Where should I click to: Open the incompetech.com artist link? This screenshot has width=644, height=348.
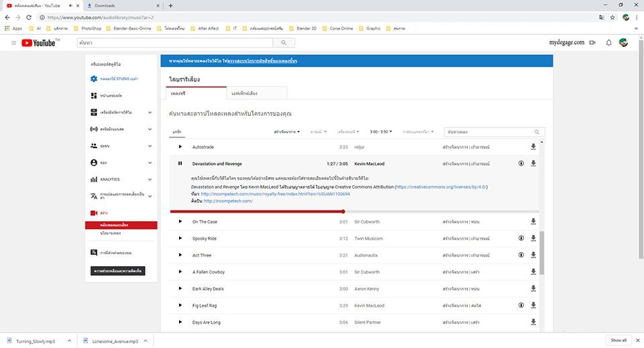(x=228, y=201)
